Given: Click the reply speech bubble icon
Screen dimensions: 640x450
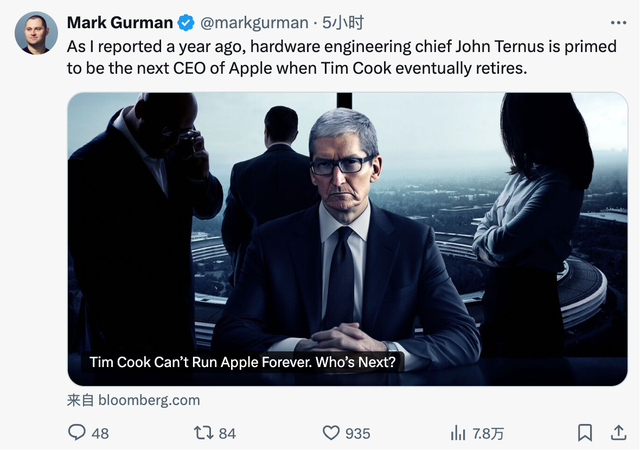Looking at the screenshot, I should [77, 433].
